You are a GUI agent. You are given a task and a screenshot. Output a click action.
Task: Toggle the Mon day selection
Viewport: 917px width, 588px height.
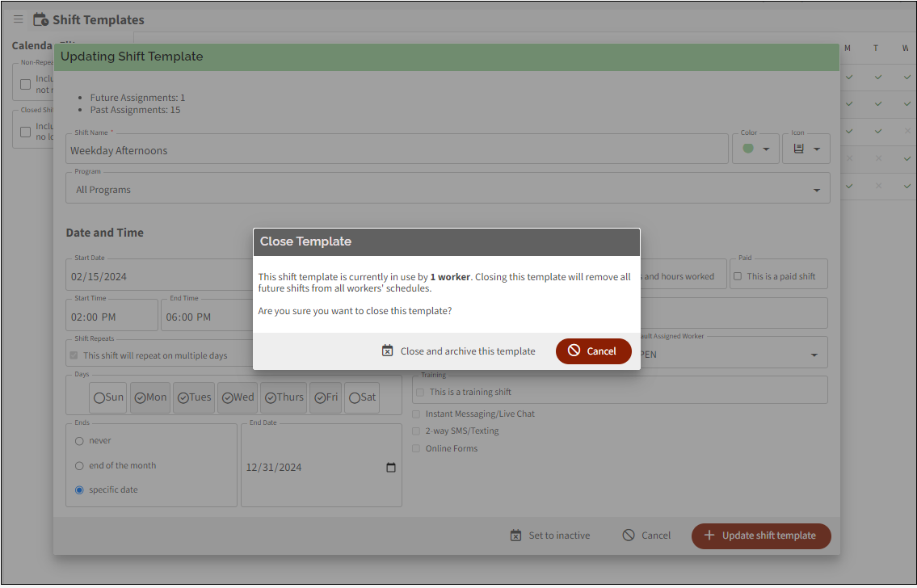pyautogui.click(x=150, y=397)
